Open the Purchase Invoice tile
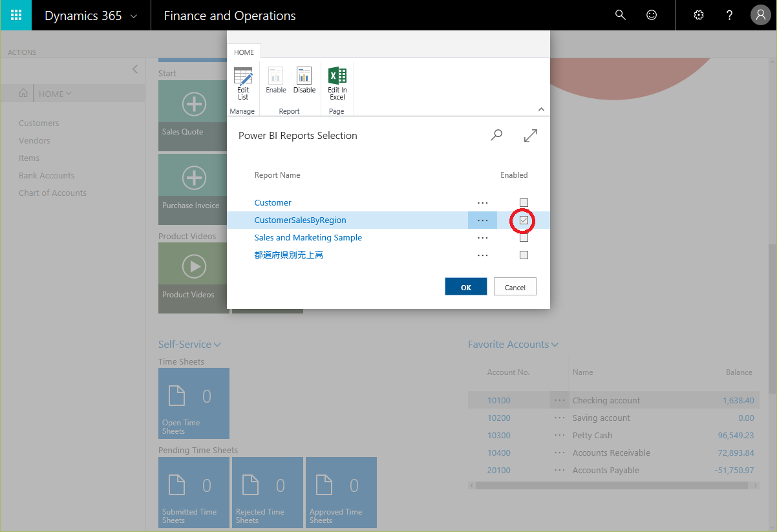This screenshot has height=532, width=777. click(194, 189)
